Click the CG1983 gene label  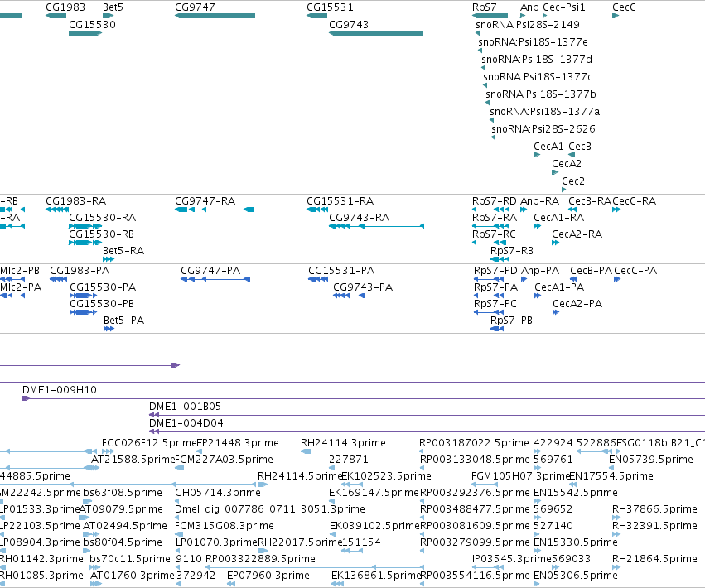65,7
